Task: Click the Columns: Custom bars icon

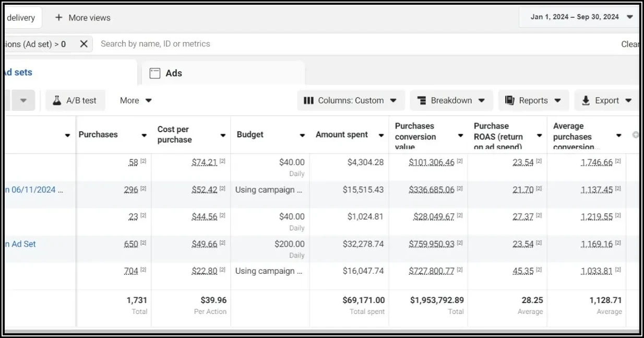Action: click(308, 101)
